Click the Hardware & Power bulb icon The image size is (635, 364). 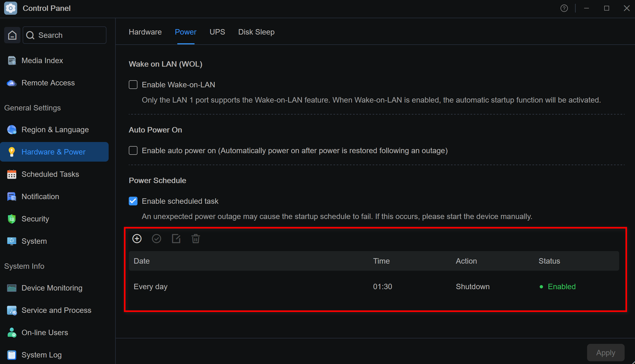[12, 152]
